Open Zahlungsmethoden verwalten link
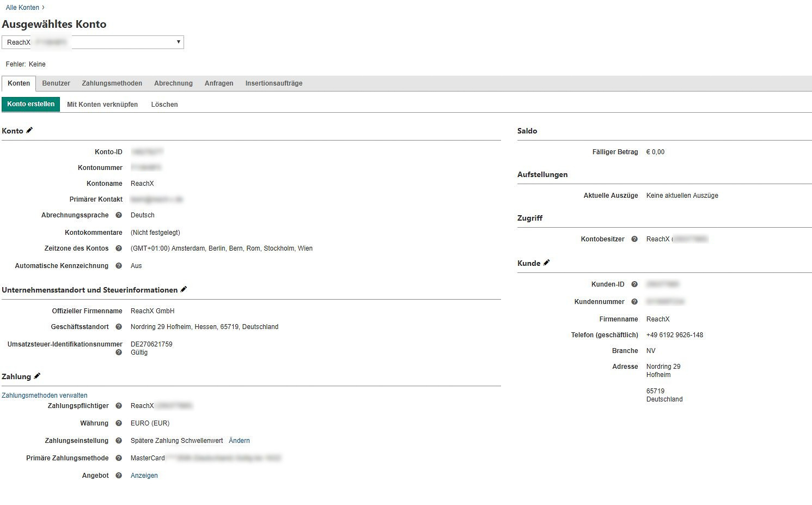This screenshot has width=812, height=505. 45,396
